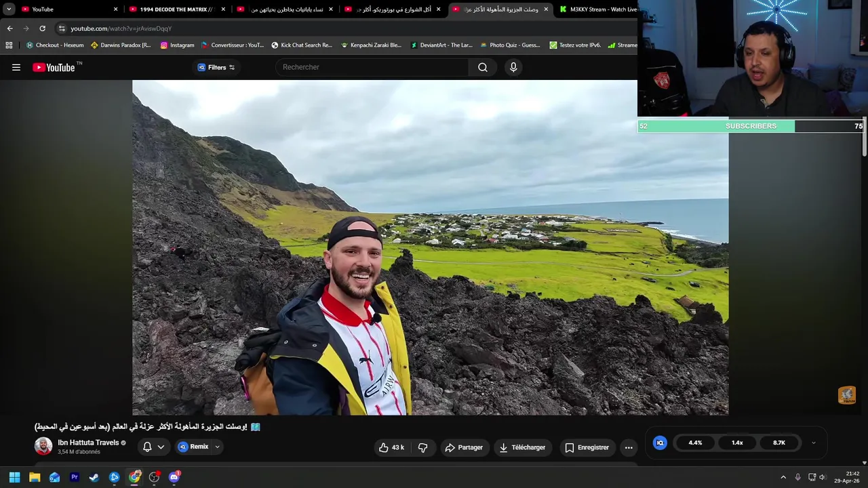Open the Windows Start menu
The width and height of the screenshot is (868, 488).
tap(14, 477)
